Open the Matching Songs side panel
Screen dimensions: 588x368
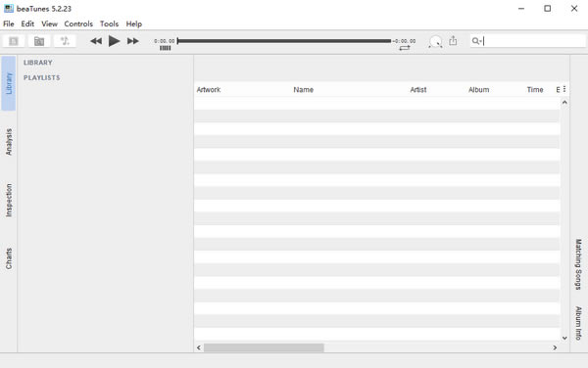click(x=578, y=264)
